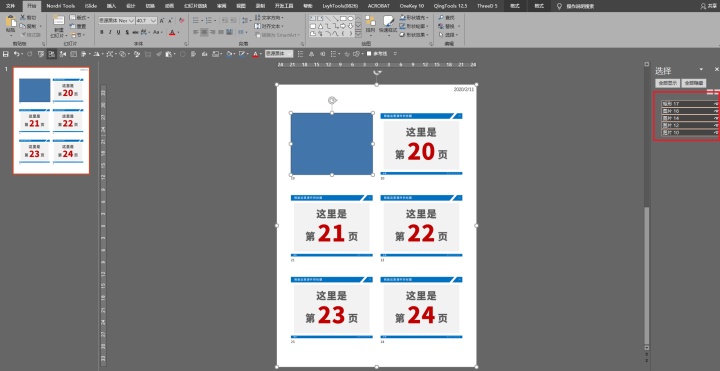720x371 pixels.
Task: Toggle Bold formatting
Action: 101,33
